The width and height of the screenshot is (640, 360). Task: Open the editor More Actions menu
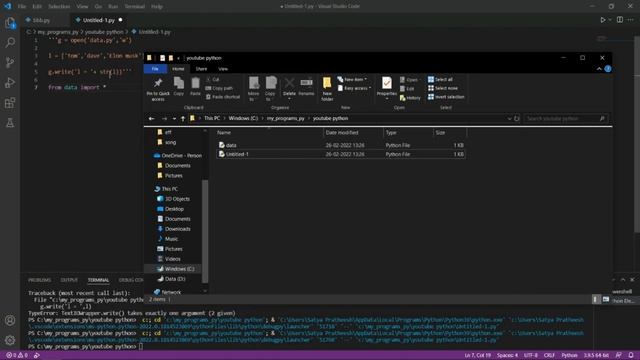click(631, 20)
